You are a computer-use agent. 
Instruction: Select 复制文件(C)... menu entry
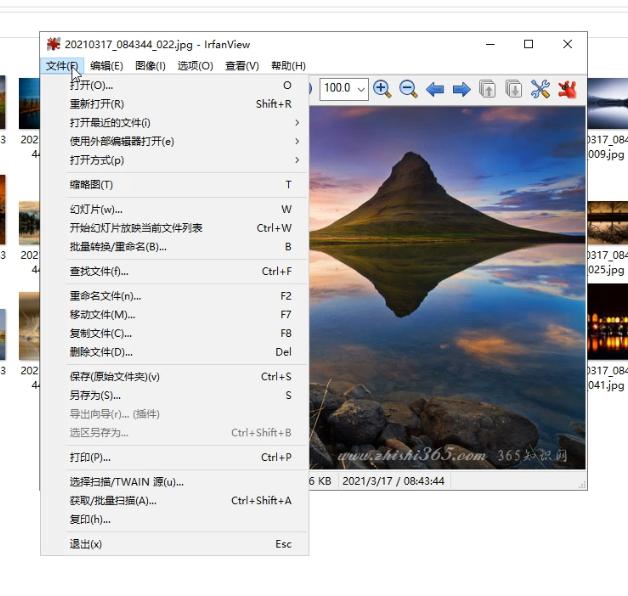(x=175, y=333)
